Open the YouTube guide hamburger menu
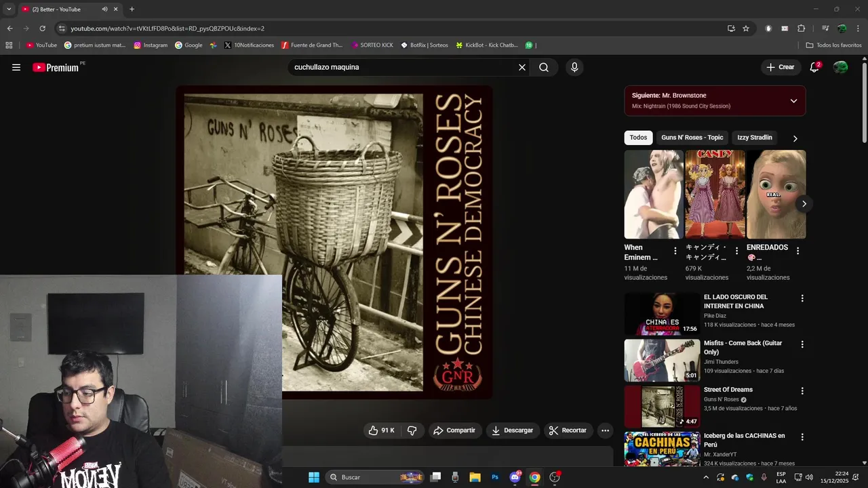This screenshot has width=868, height=488. click(x=16, y=67)
